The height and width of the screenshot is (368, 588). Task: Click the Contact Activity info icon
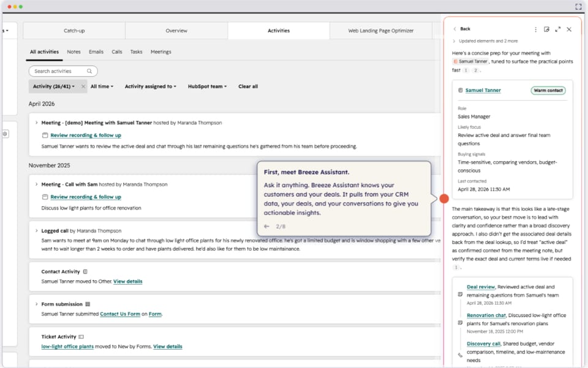tap(85, 272)
